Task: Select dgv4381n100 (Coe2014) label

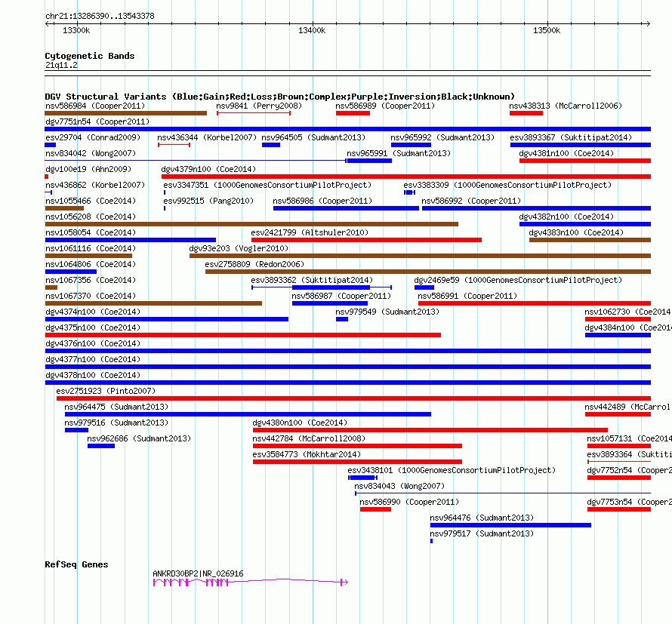Action: pyautogui.click(x=566, y=153)
